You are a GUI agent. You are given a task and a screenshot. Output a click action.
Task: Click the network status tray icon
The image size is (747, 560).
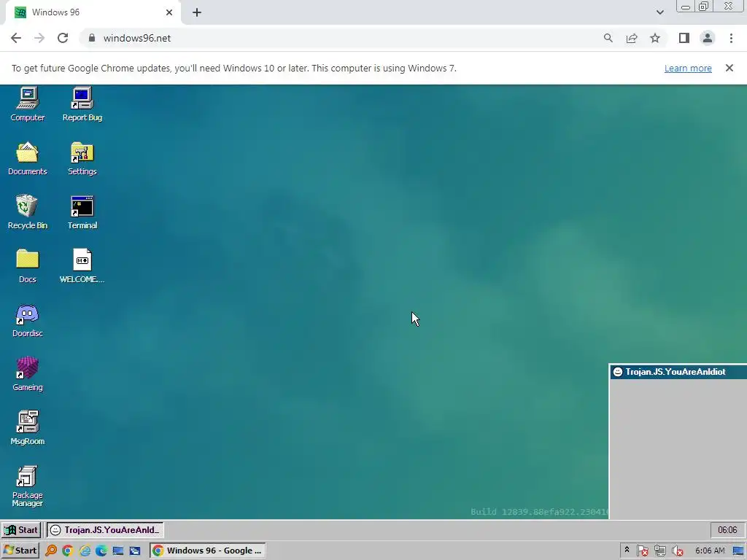tap(659, 551)
